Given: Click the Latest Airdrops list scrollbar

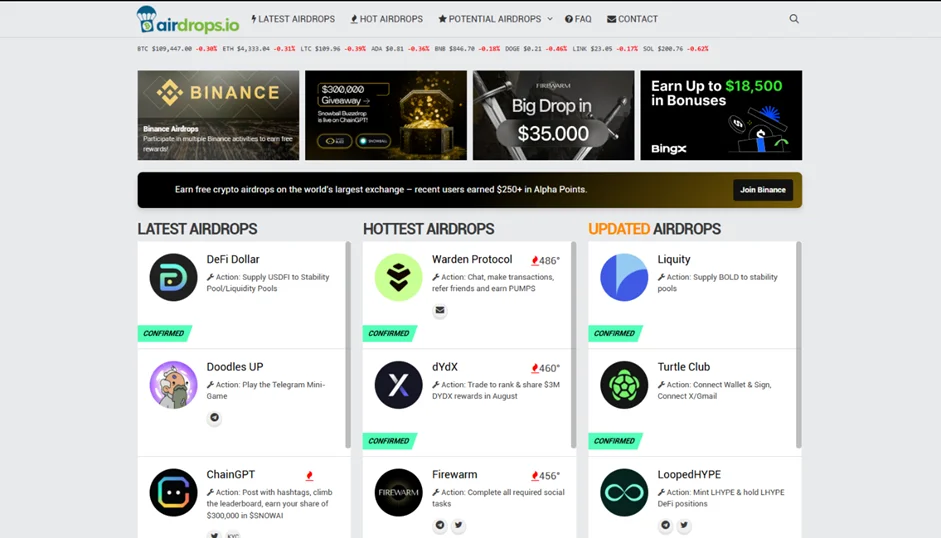Looking at the screenshot, I should [x=348, y=345].
